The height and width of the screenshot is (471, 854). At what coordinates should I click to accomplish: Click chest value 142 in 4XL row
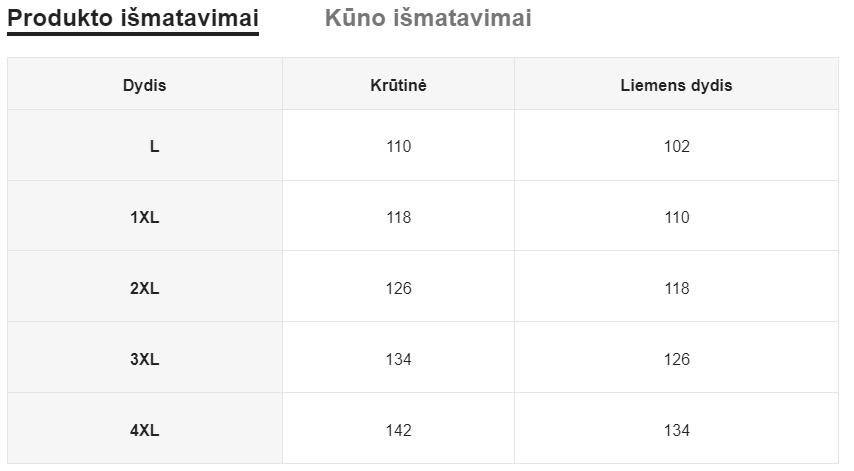click(x=398, y=430)
